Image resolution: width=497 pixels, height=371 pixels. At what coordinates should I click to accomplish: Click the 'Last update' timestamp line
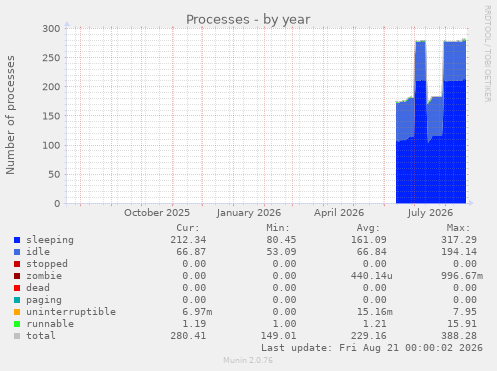click(x=372, y=348)
